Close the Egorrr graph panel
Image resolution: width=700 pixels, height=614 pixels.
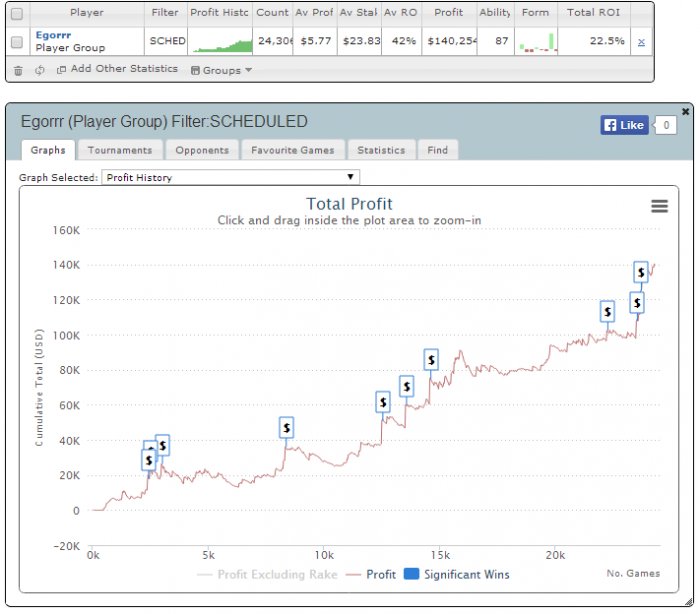click(x=685, y=111)
